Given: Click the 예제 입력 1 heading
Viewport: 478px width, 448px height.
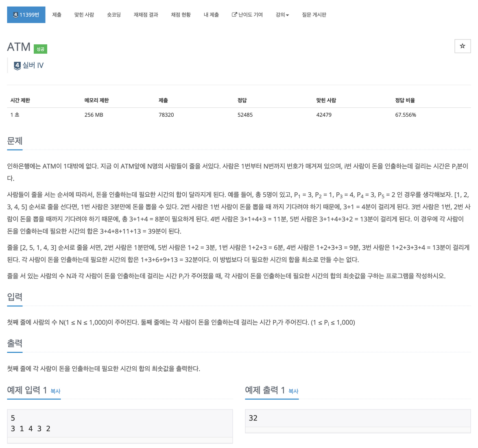Looking at the screenshot, I should [x=27, y=390].
